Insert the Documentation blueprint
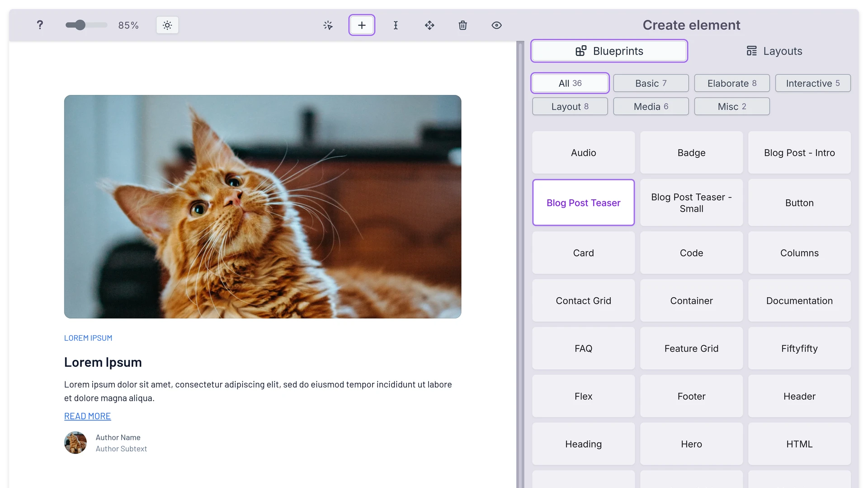Image resolution: width=868 pixels, height=488 pixels. pos(799,301)
